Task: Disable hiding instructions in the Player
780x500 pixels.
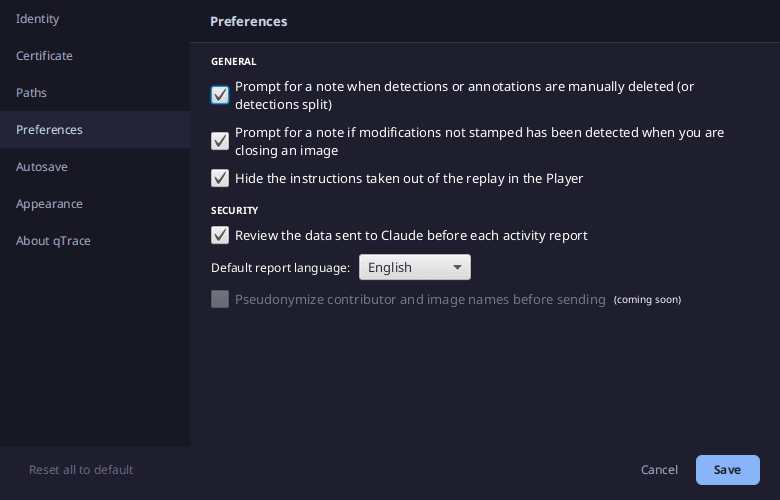Action: [220, 178]
